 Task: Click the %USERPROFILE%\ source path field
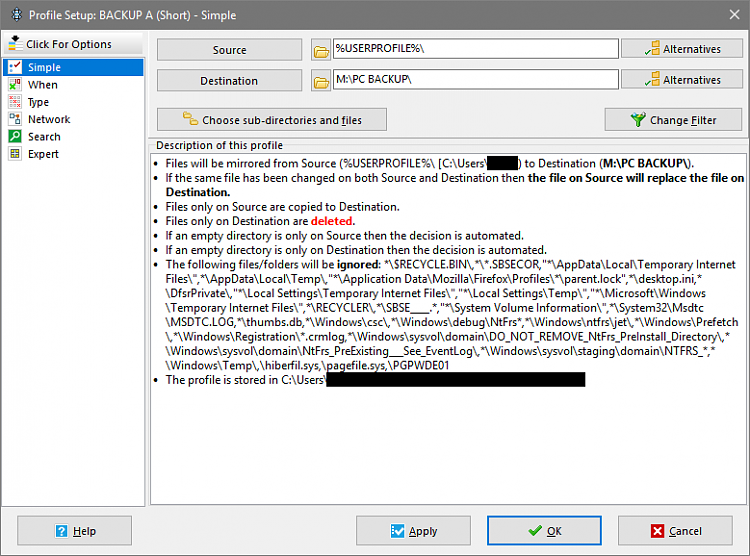click(475, 49)
